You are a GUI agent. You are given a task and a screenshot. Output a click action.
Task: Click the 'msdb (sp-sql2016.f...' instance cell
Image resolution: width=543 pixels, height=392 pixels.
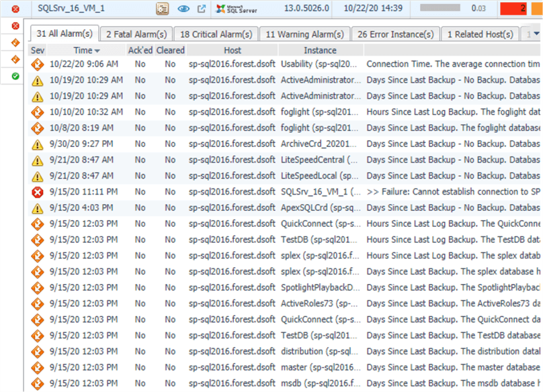point(321,383)
